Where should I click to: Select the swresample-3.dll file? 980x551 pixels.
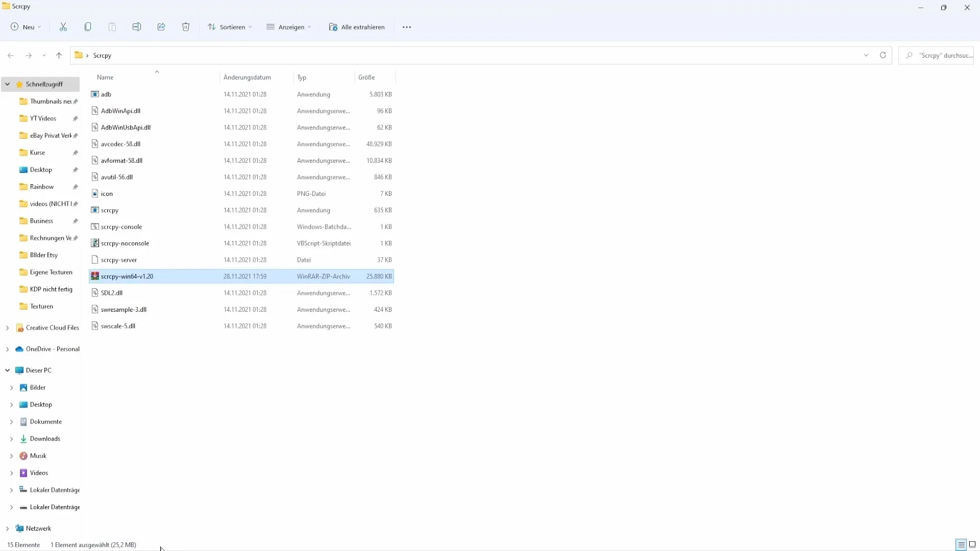(x=124, y=310)
